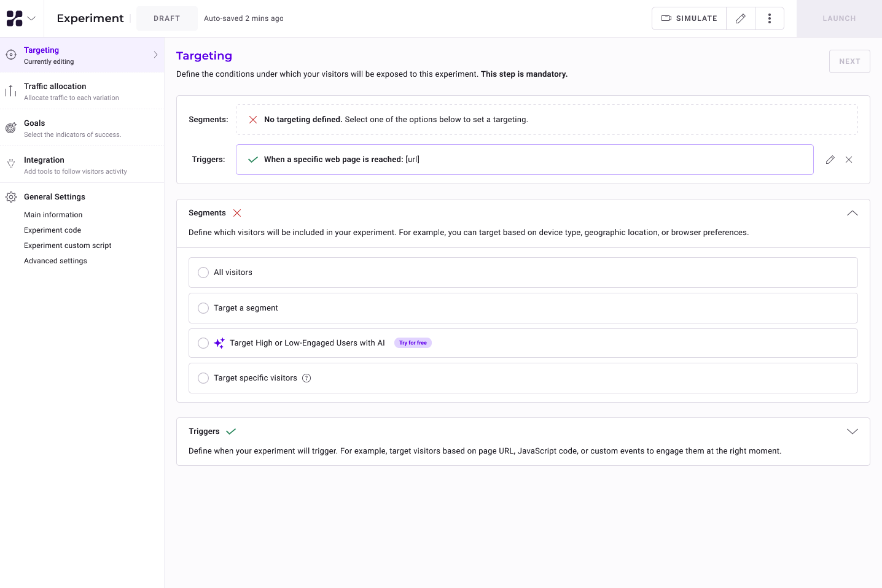This screenshot has height=588, width=882.
Task: Click the app logo in top-left corner
Action: [14, 18]
